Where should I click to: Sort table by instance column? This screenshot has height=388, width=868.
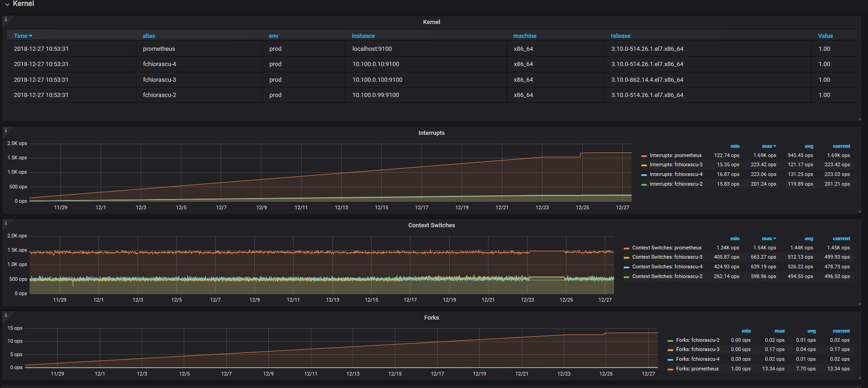[x=363, y=36]
